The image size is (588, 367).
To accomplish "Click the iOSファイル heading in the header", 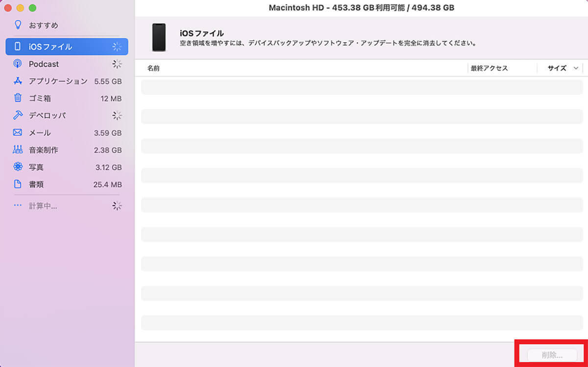I will click(201, 33).
